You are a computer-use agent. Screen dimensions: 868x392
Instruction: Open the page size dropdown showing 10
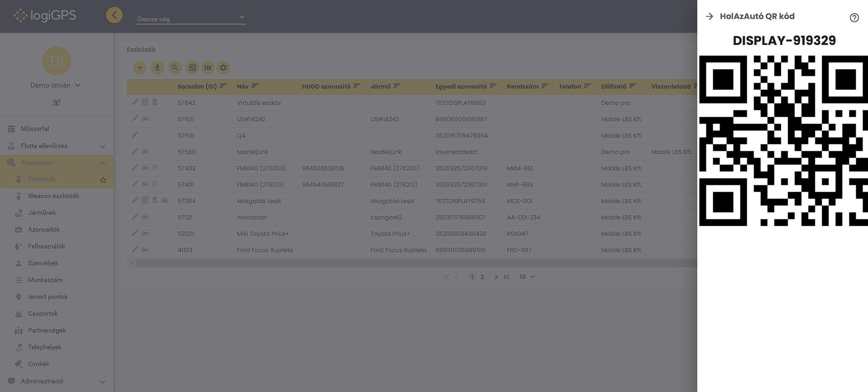[x=527, y=277]
